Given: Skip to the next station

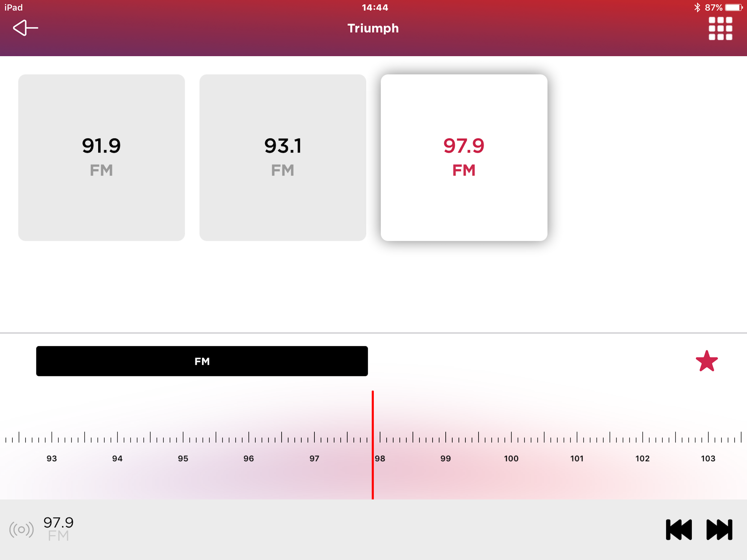Looking at the screenshot, I should [719, 529].
